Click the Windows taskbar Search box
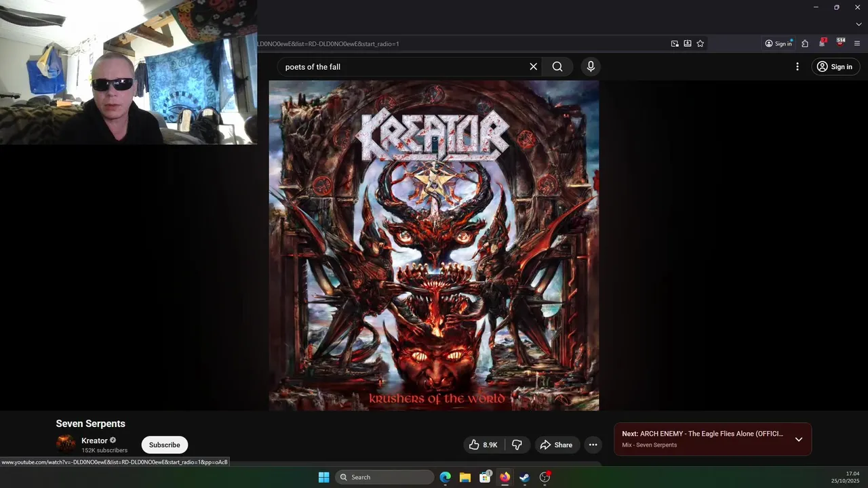This screenshot has width=868, height=488. tap(385, 477)
